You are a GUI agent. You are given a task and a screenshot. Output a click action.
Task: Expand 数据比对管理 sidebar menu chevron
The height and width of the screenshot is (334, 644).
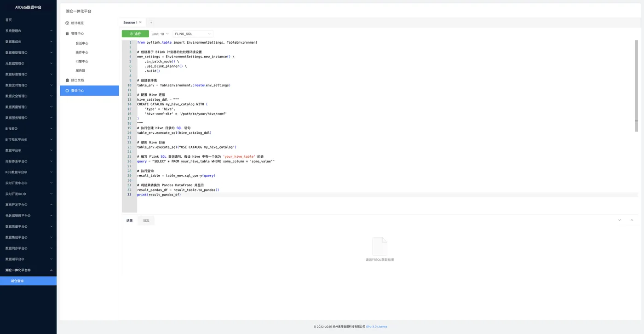51,85
